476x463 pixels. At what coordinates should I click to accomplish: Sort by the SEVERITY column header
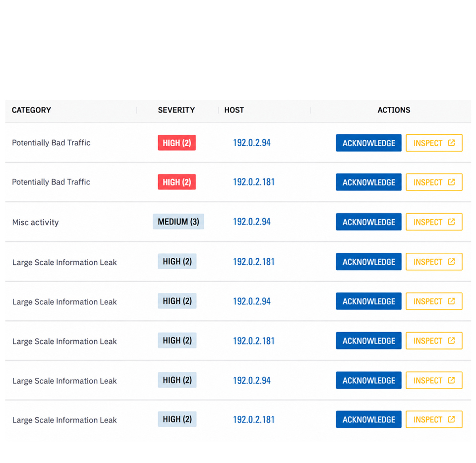click(177, 110)
